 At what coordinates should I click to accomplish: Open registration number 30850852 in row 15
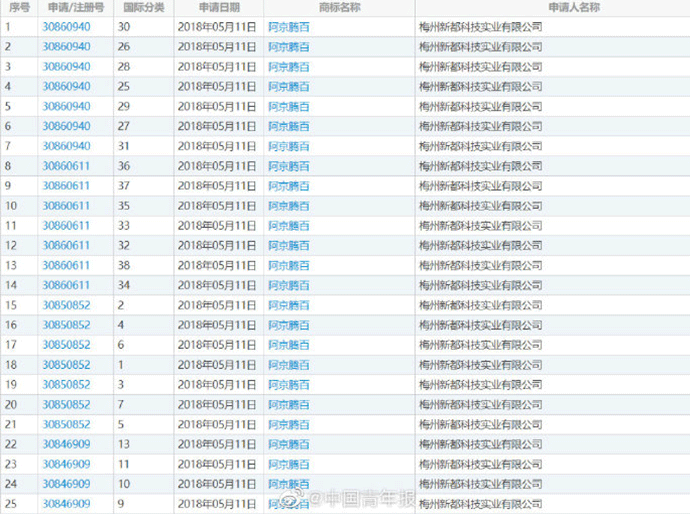(66, 305)
